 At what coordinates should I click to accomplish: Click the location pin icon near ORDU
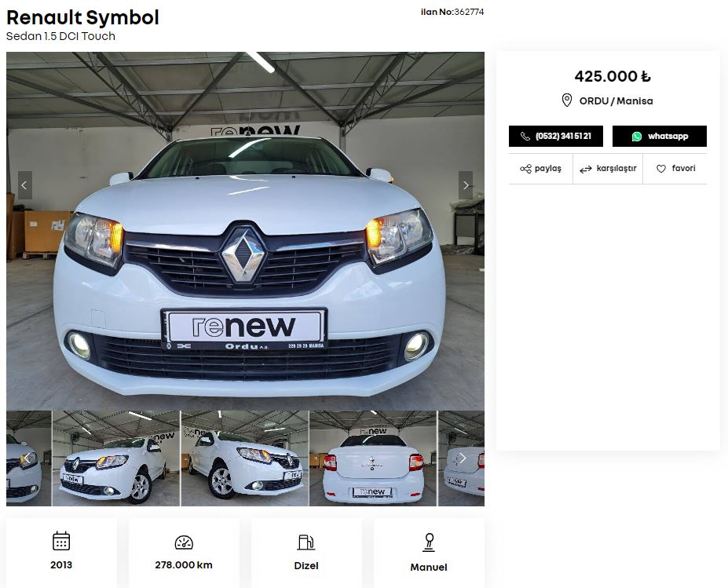[x=566, y=100]
